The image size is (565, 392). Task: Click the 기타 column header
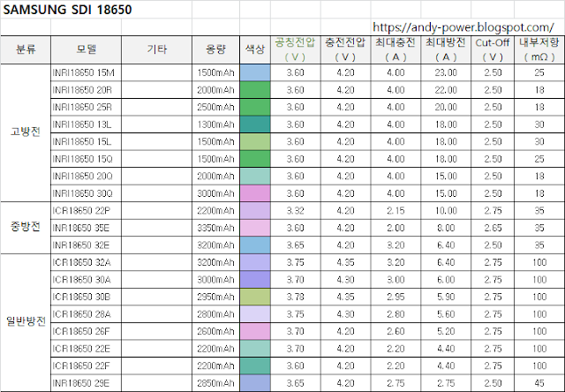[x=157, y=49]
